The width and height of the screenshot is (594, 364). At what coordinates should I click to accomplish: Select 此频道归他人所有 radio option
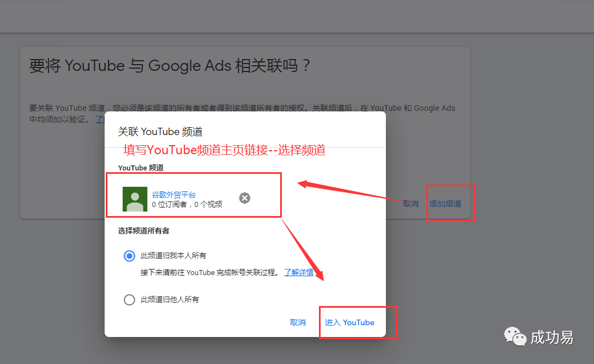click(x=129, y=300)
